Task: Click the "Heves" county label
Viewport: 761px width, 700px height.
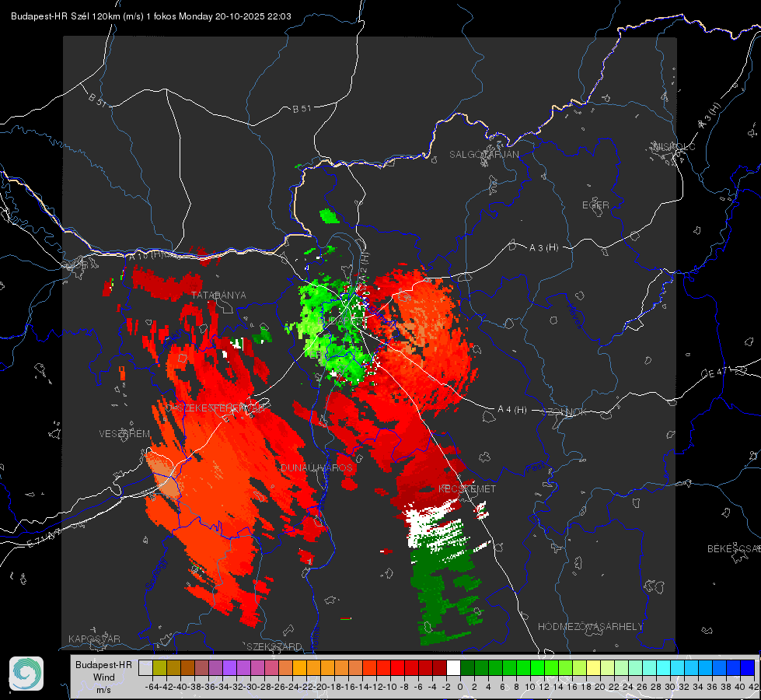Action: (574, 317)
